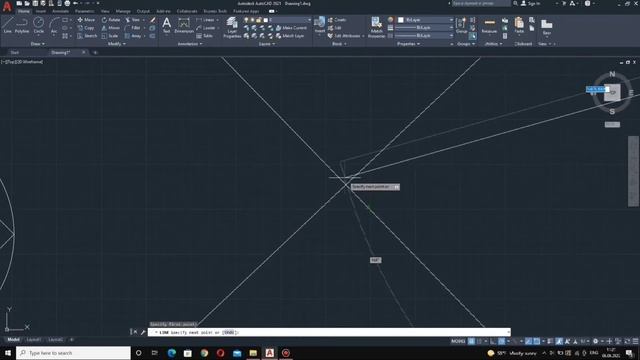Expand the Block panel
Image resolution: width=640 pixels, height=360 pixels.
pyautogui.click(x=339, y=44)
